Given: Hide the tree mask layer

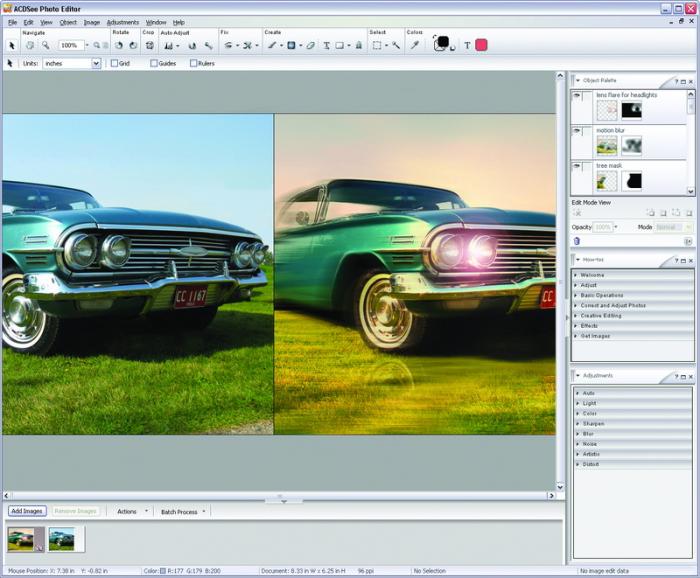Looking at the screenshot, I should [x=577, y=166].
